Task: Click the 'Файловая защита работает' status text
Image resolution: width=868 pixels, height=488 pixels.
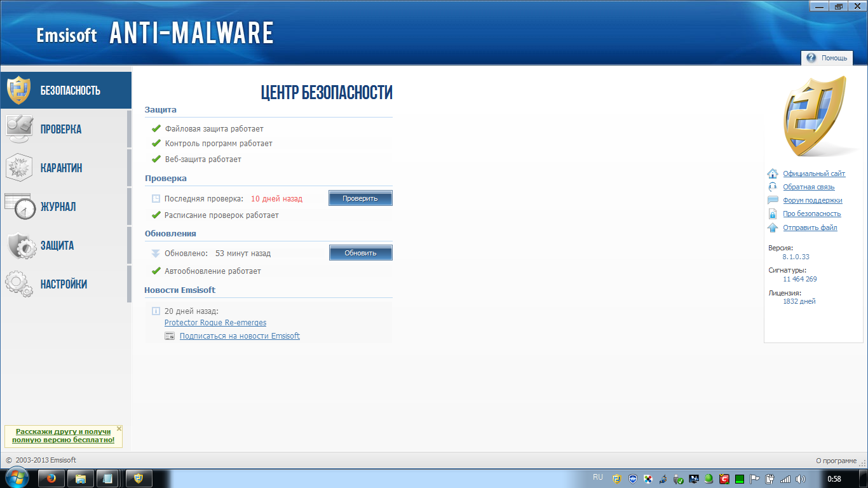Action: click(214, 129)
